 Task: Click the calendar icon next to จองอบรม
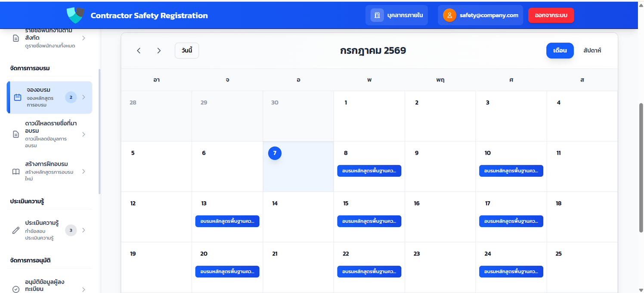click(x=18, y=97)
